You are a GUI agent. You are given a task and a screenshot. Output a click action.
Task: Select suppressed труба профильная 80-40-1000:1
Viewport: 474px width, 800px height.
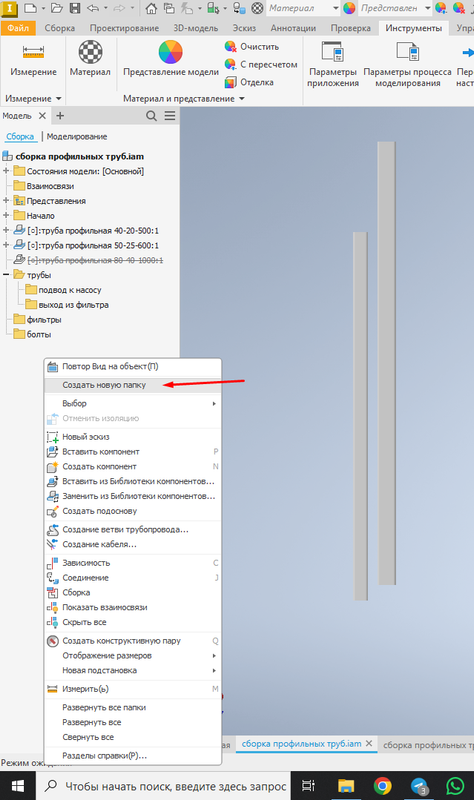click(x=95, y=260)
